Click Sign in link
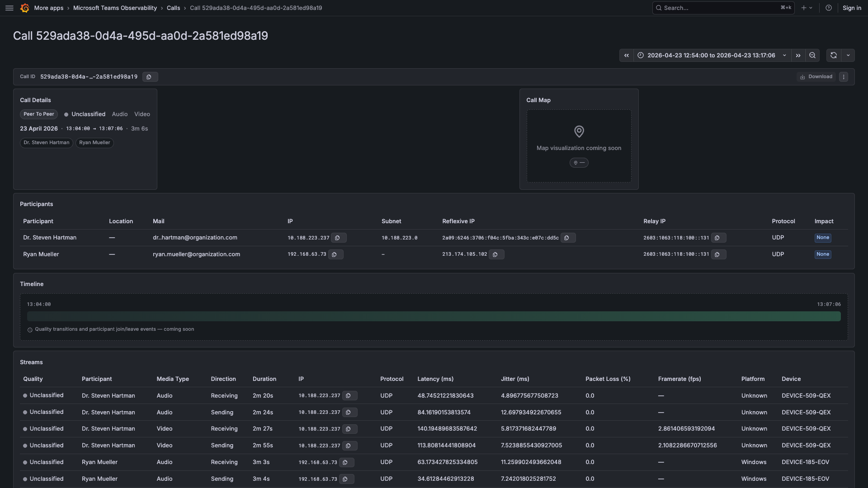The width and height of the screenshot is (868, 488). point(852,8)
